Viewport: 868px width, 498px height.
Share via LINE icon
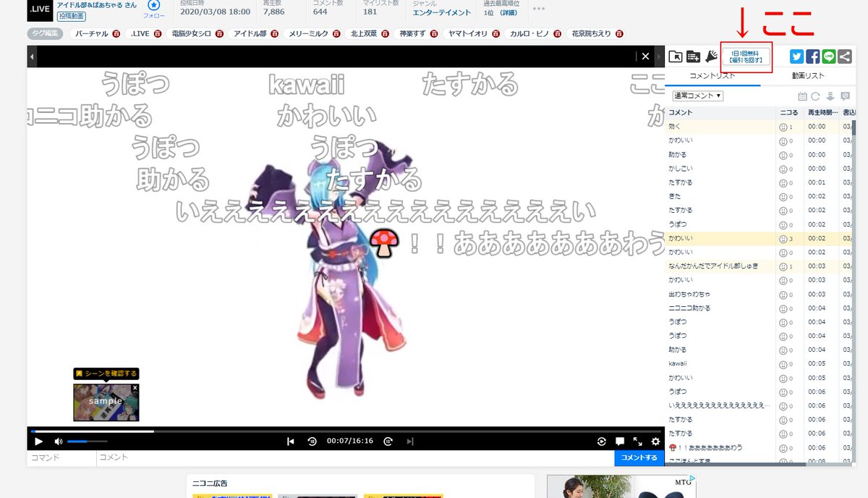(x=829, y=56)
